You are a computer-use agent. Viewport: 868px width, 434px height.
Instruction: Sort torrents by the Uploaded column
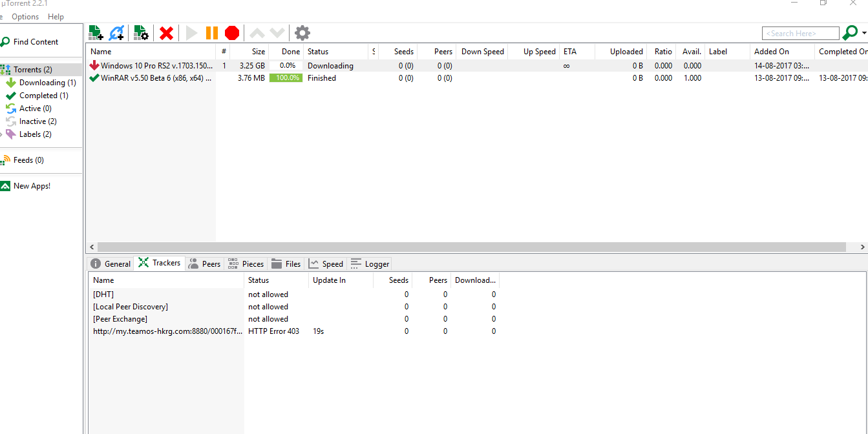click(620, 52)
